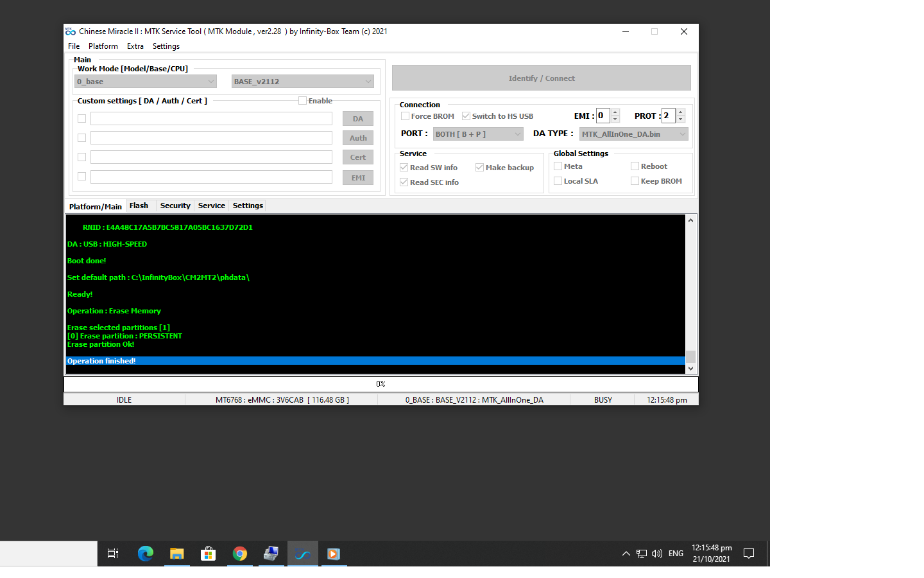Open the notification center icon

749,554
